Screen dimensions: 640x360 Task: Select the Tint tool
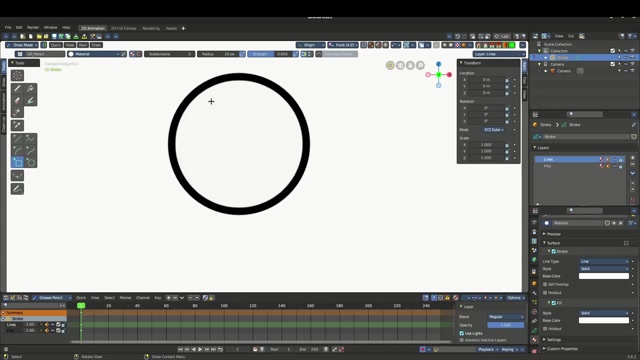click(31, 100)
